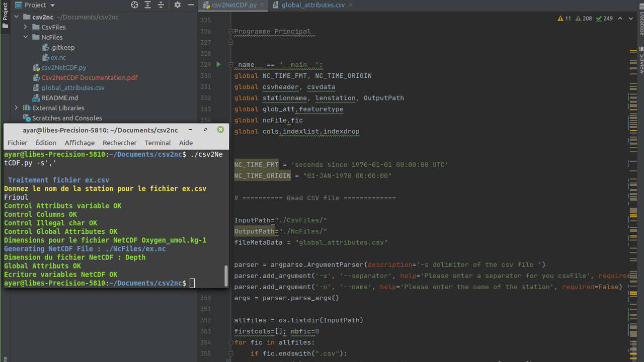This screenshot has width=644, height=362.
Task: Click the locate current file target icon
Action: 134,5
